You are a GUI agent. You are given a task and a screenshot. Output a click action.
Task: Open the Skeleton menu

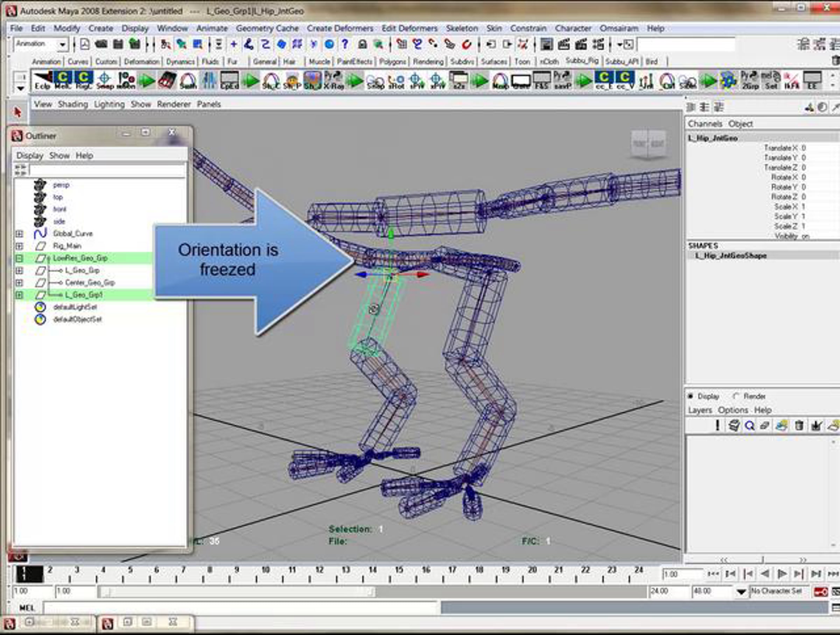click(x=462, y=28)
